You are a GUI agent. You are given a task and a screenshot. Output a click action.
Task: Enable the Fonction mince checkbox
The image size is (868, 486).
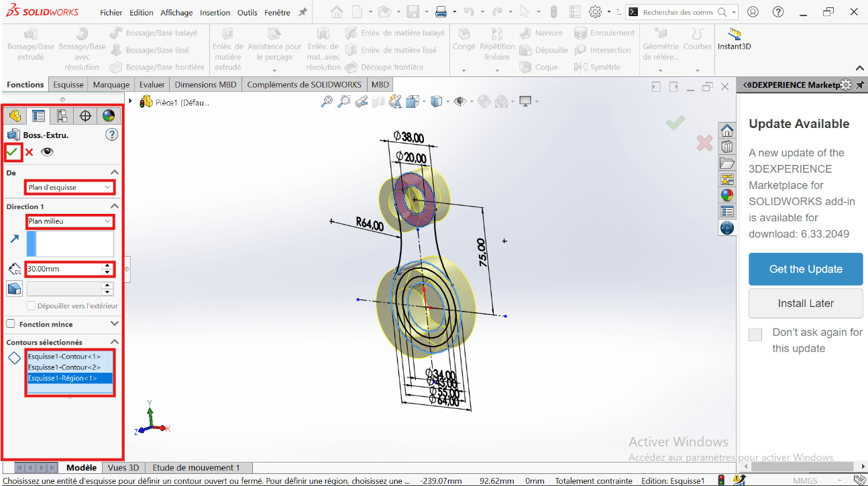tap(11, 324)
